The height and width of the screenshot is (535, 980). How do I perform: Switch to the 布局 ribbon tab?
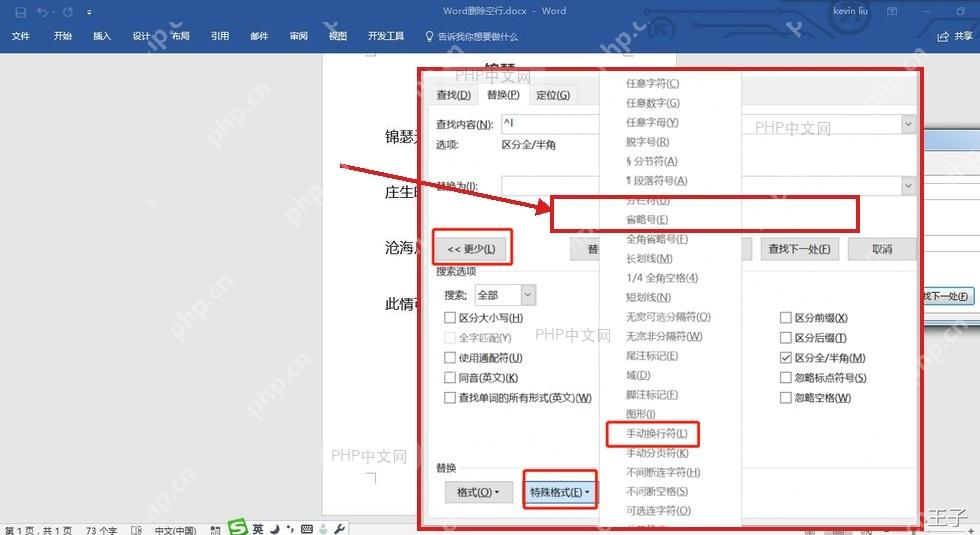tap(181, 36)
